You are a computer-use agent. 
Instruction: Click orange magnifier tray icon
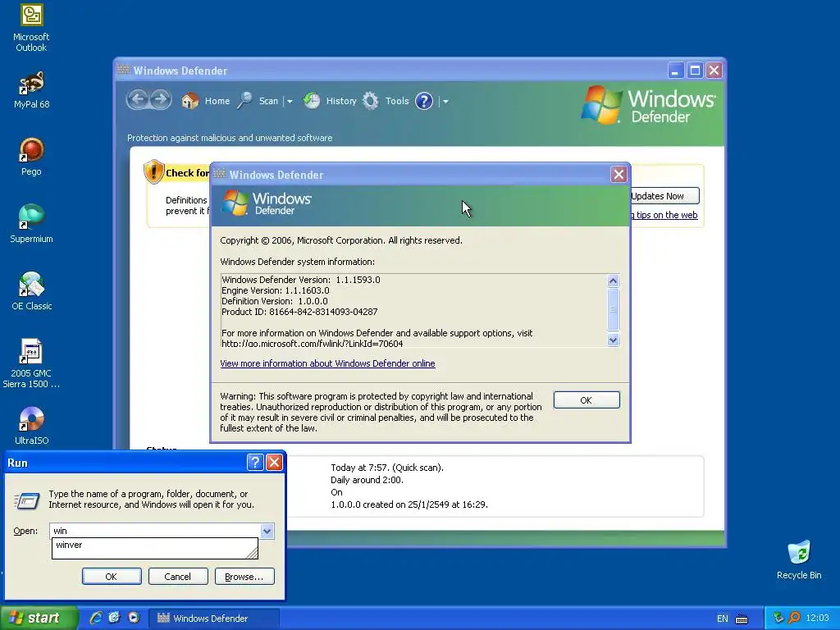coord(794,618)
